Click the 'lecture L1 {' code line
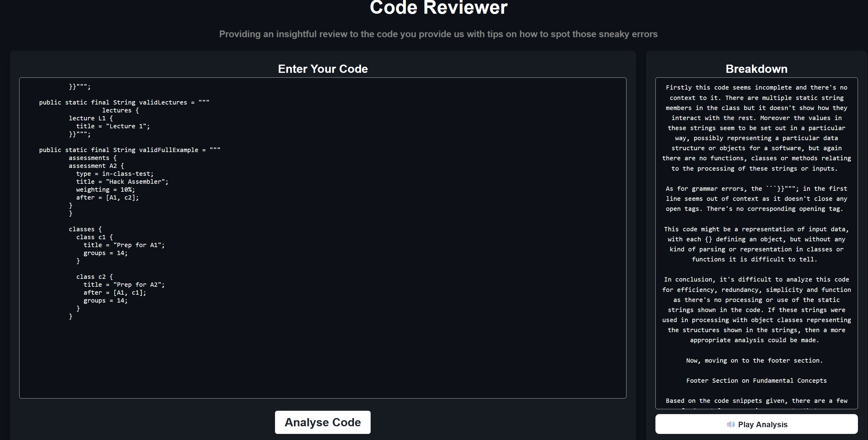 point(91,118)
